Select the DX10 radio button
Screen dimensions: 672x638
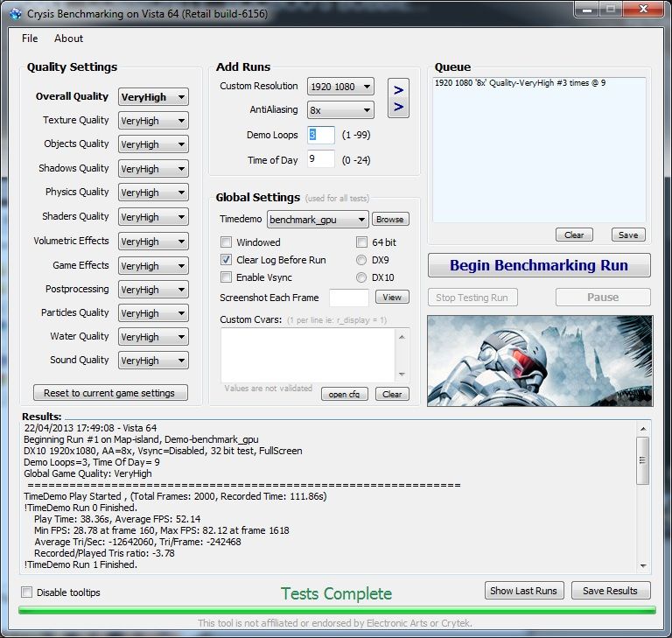(361, 277)
